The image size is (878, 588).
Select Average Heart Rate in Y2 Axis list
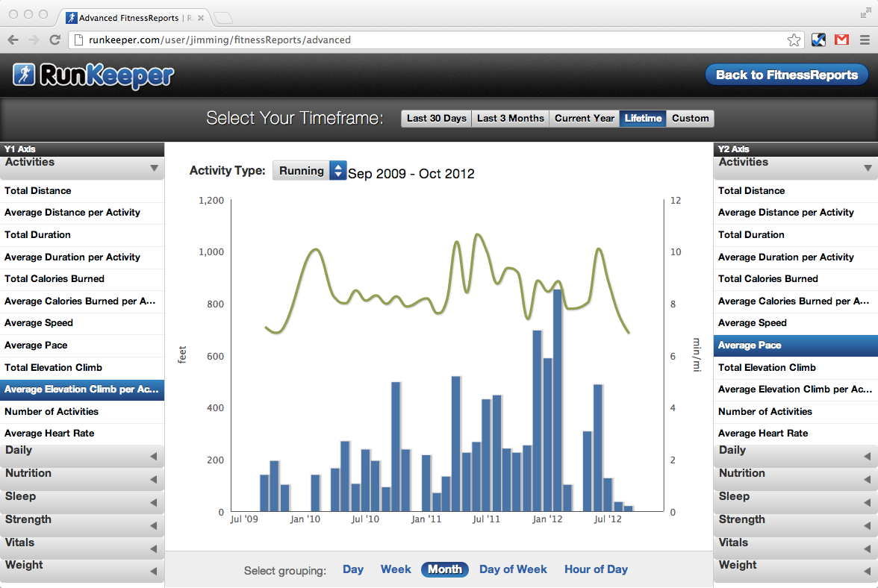point(796,433)
